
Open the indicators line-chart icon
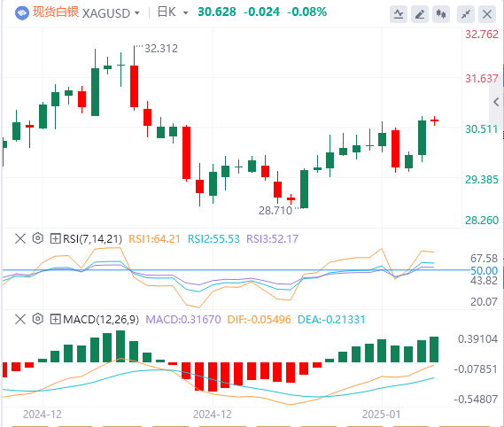pos(399,14)
